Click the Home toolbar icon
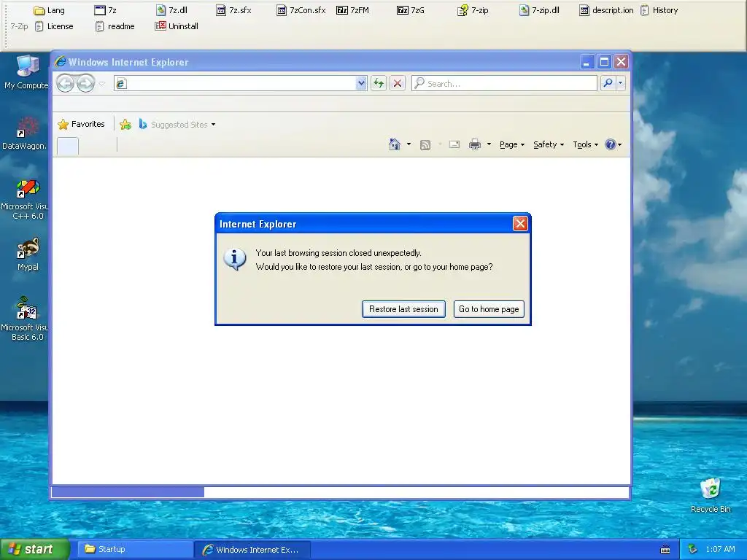Image resolution: width=747 pixels, height=560 pixels. click(x=395, y=144)
